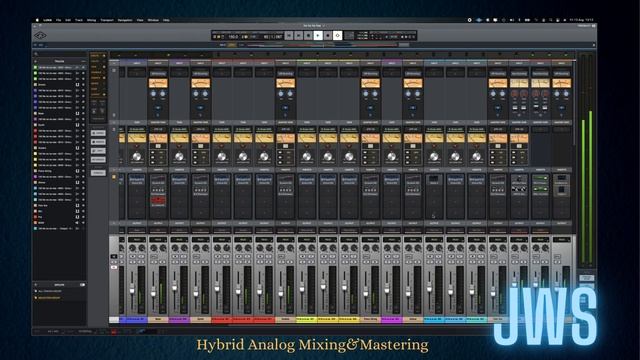Image resolution: width=640 pixels, height=360 pixels.
Task: Click the silver tape knob on blue channel
Action: (x=137, y=156)
